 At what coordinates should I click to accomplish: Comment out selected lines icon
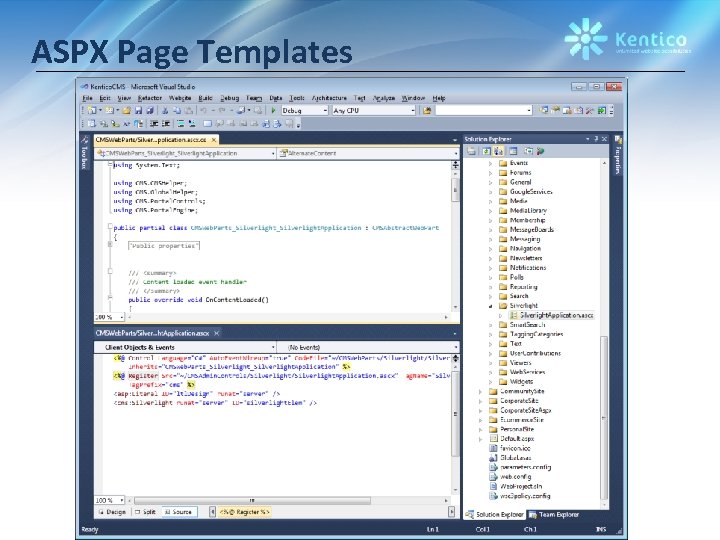pos(181,124)
